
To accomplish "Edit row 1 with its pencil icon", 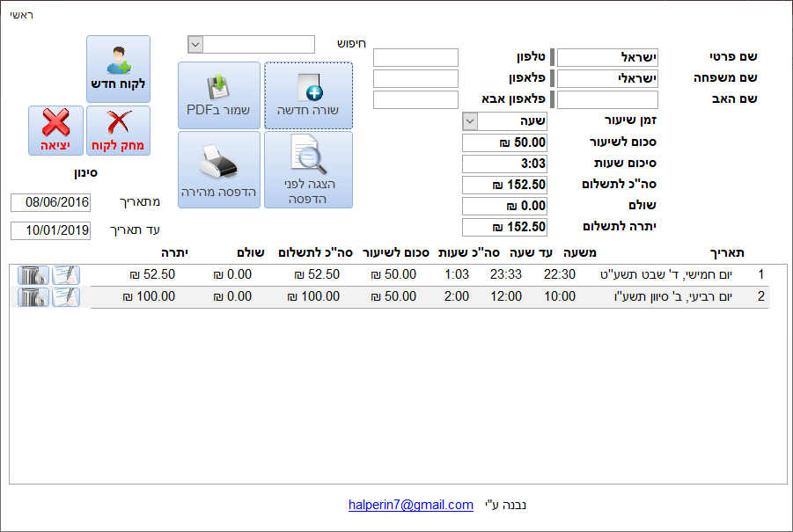I will [x=66, y=275].
